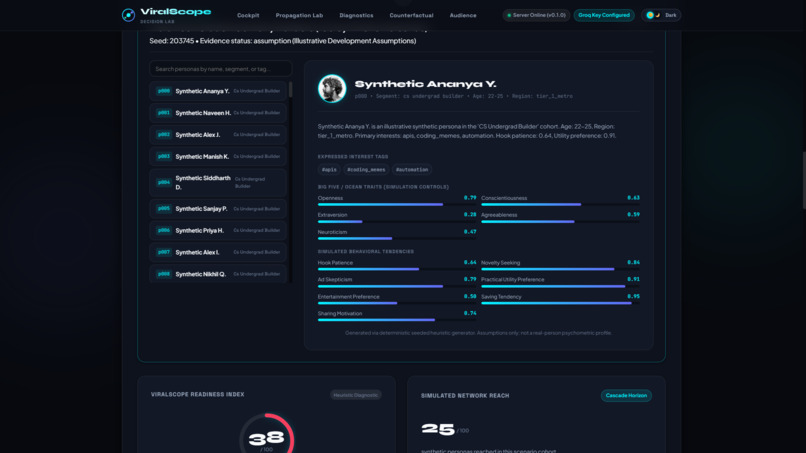Click the Entertainment Preference bar

click(x=397, y=303)
